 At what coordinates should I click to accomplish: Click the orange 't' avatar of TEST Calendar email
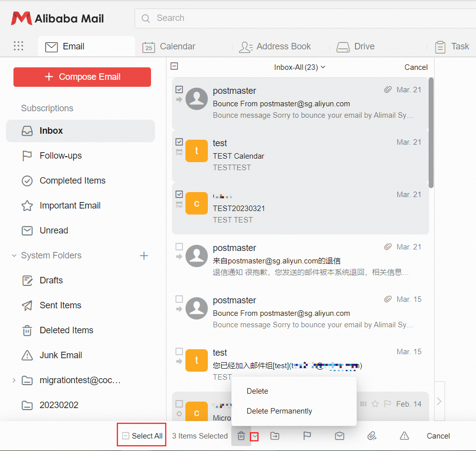tap(197, 151)
